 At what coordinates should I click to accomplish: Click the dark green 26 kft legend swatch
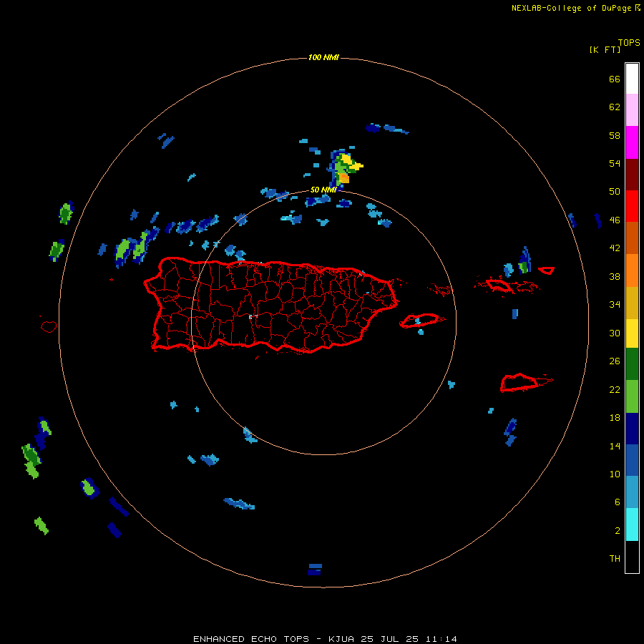[632, 364]
